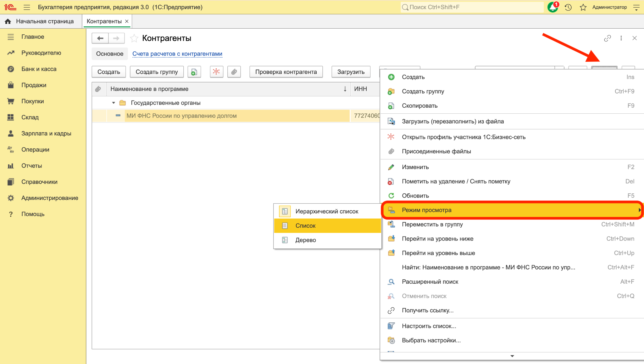Click the attached files paperclip button

point(234,72)
